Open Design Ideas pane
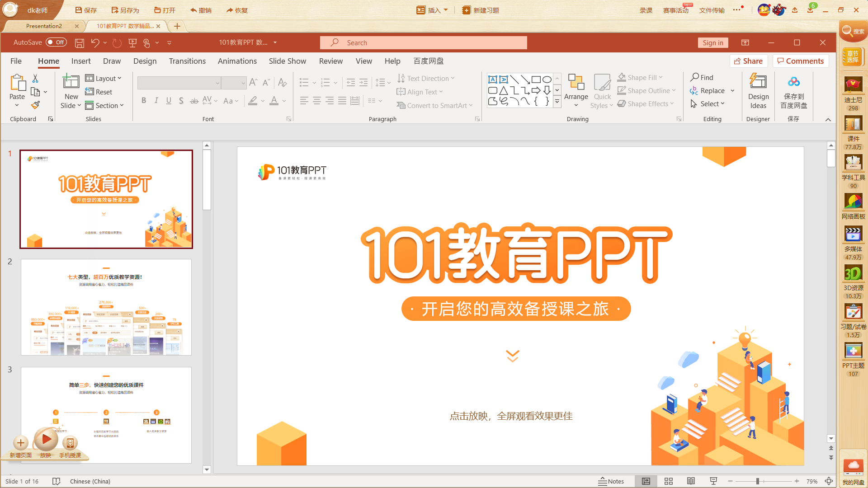 tap(758, 91)
